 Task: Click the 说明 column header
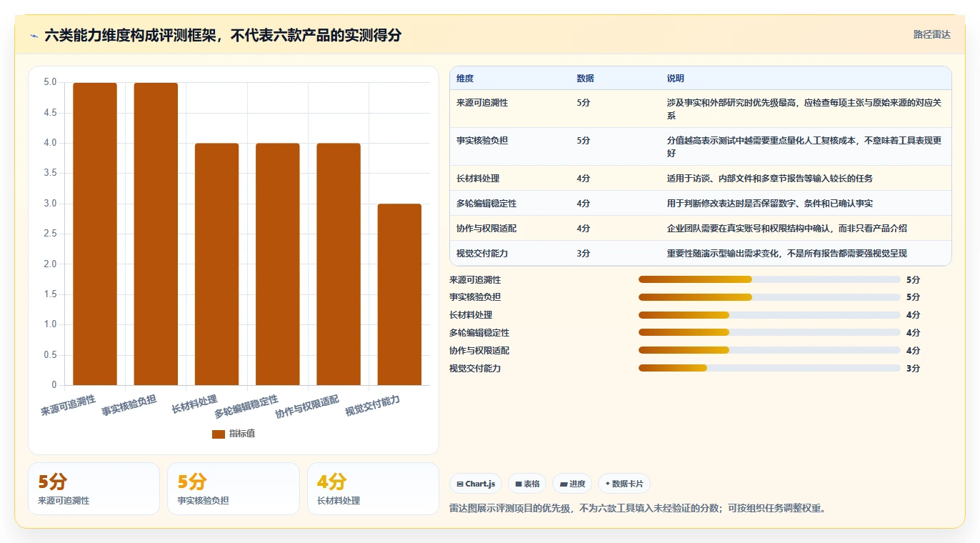pyautogui.click(x=676, y=79)
